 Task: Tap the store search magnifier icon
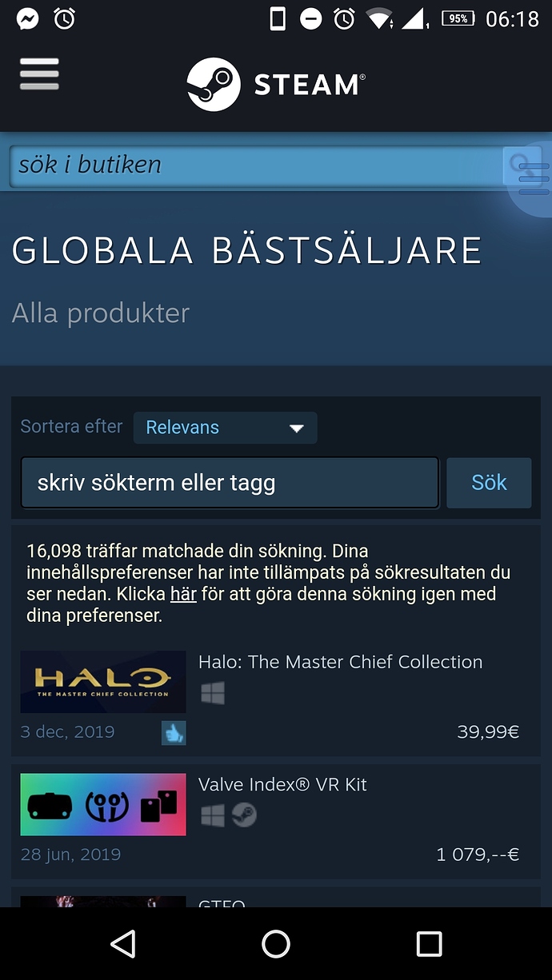[x=522, y=166]
